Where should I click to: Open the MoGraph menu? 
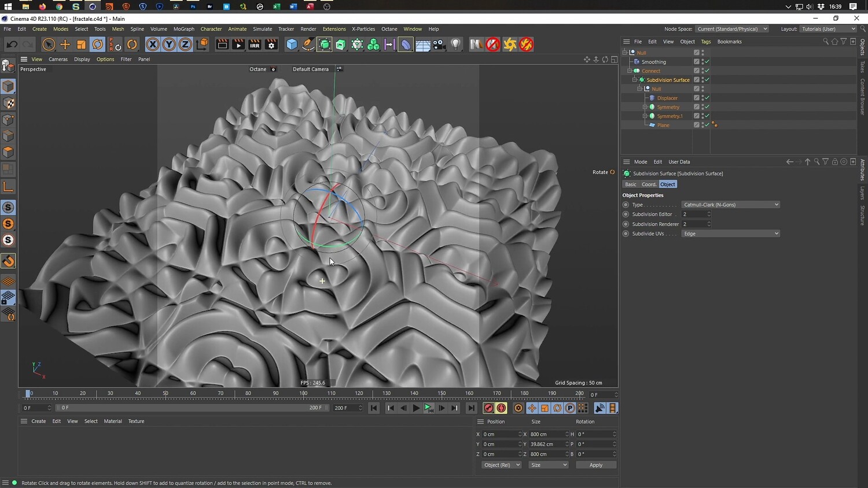[x=183, y=29]
